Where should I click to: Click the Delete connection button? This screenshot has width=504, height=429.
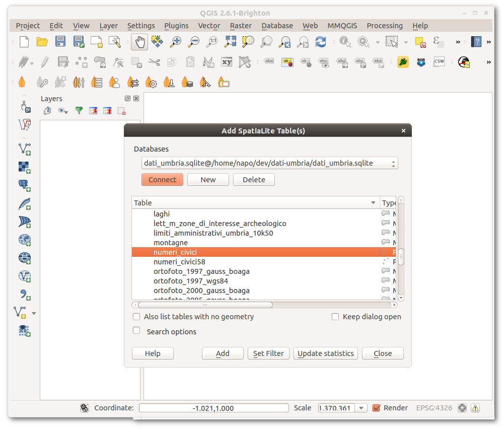pyautogui.click(x=254, y=180)
